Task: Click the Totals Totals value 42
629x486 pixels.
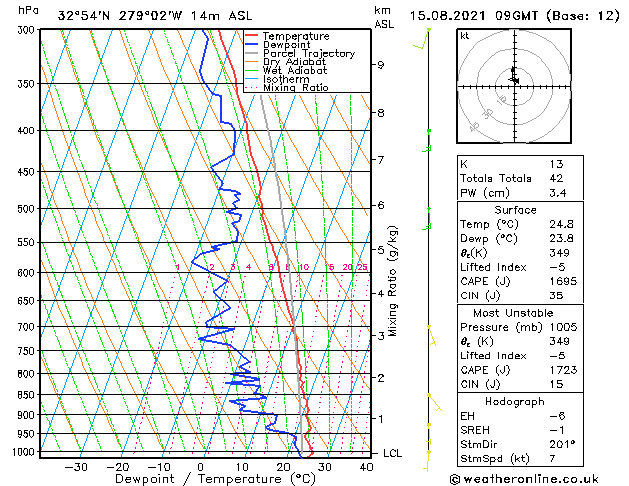Action: [556, 178]
